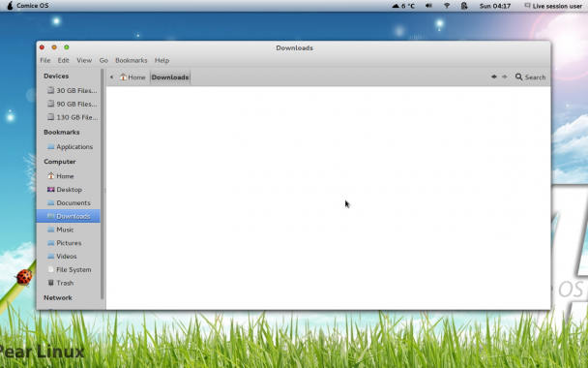This screenshot has width=588, height=368.
Task: Click the Network section header
Action: 58,297
